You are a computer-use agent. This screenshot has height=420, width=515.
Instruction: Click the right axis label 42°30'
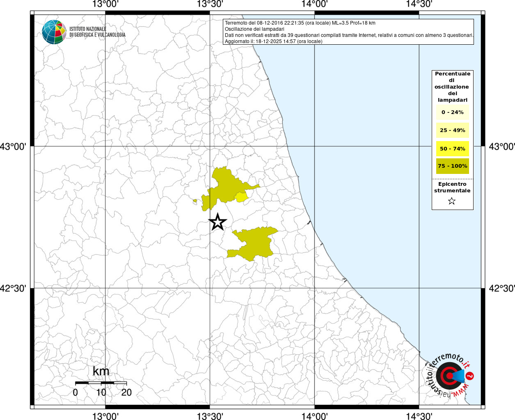[x=501, y=288]
